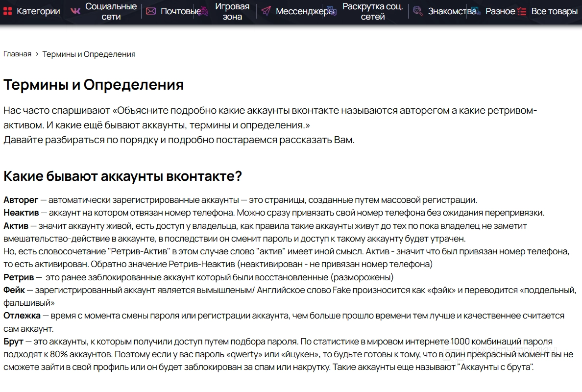Viewport: 582px width, 392px height.
Task: Click the VK logo icon
Action: [75, 11]
